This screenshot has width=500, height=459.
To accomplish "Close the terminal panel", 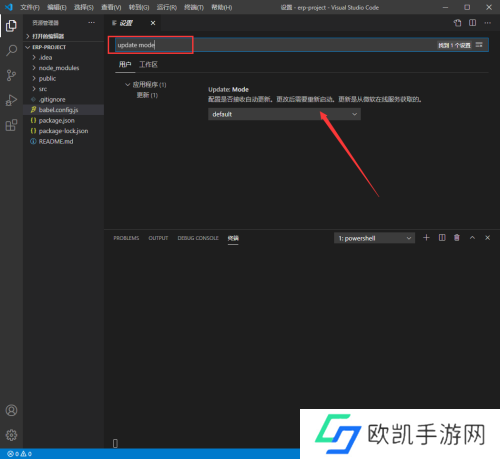I will click(487, 238).
